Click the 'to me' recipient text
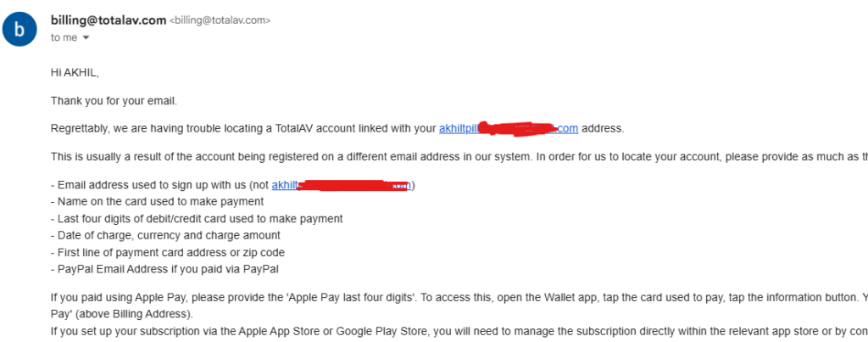The width and height of the screenshot is (868, 342). point(64,37)
